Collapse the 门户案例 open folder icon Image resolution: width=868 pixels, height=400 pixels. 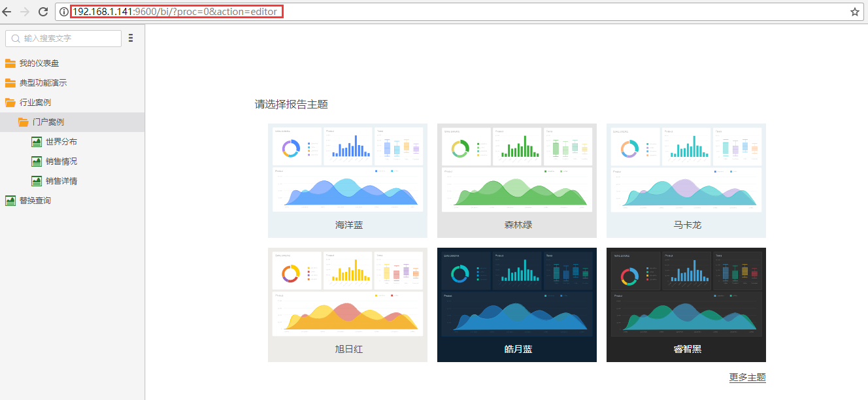tap(24, 122)
